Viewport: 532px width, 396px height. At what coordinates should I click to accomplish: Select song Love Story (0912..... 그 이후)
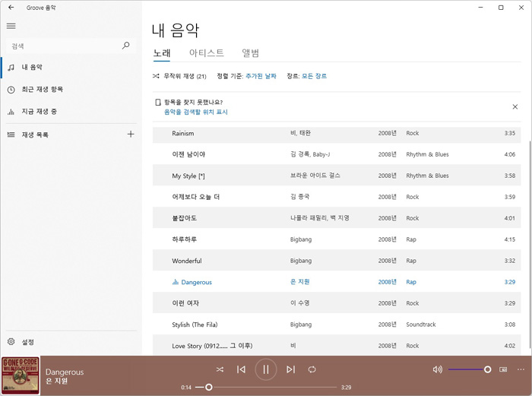337,345
